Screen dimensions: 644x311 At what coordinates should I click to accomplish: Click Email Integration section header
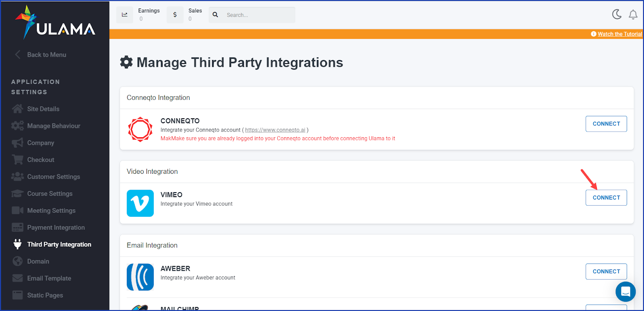(152, 245)
